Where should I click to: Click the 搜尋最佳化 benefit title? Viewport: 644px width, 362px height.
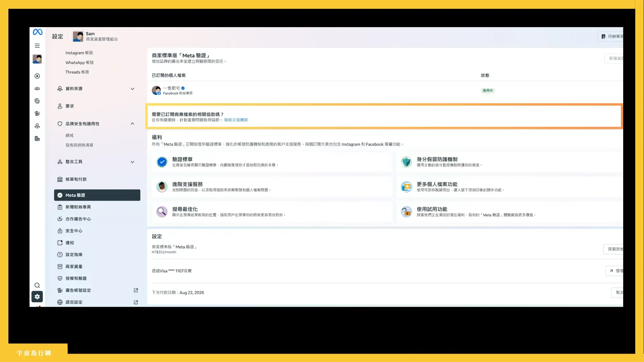(185, 209)
